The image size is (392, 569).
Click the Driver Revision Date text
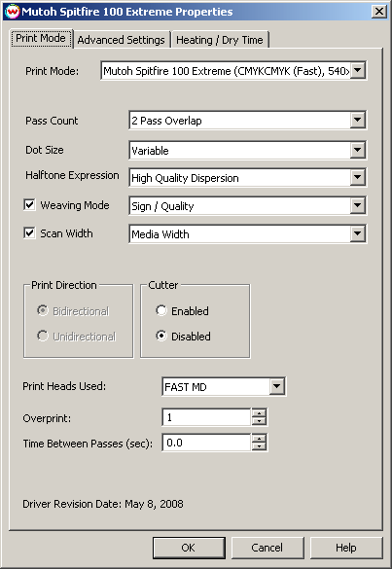coord(103,504)
